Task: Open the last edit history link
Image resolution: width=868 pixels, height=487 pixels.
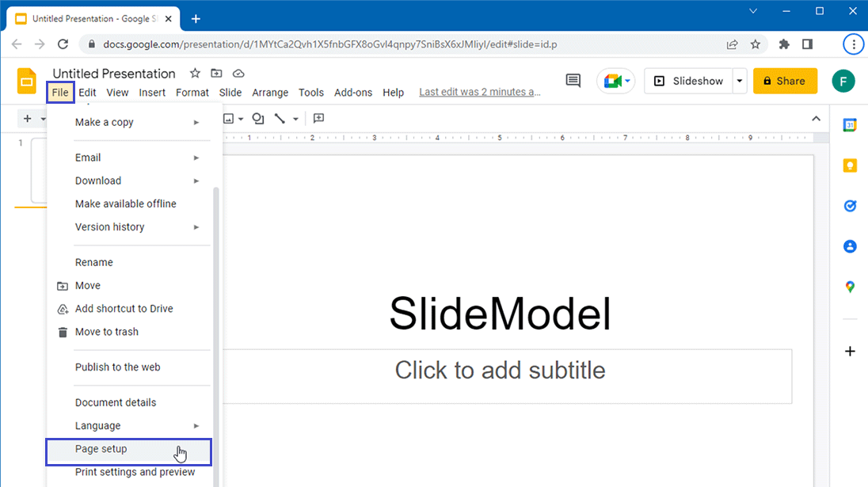Action: 480,92
